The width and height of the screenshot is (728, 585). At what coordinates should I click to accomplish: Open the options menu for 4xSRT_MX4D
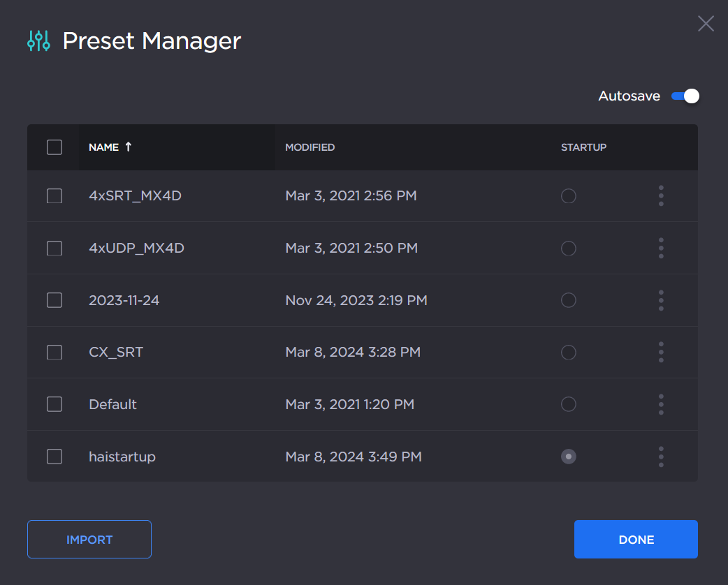660,196
